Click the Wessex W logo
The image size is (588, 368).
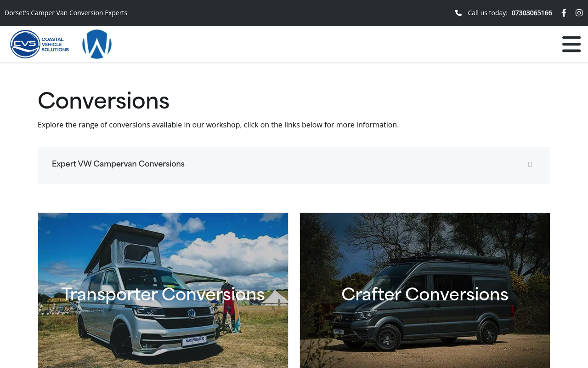[x=97, y=44]
